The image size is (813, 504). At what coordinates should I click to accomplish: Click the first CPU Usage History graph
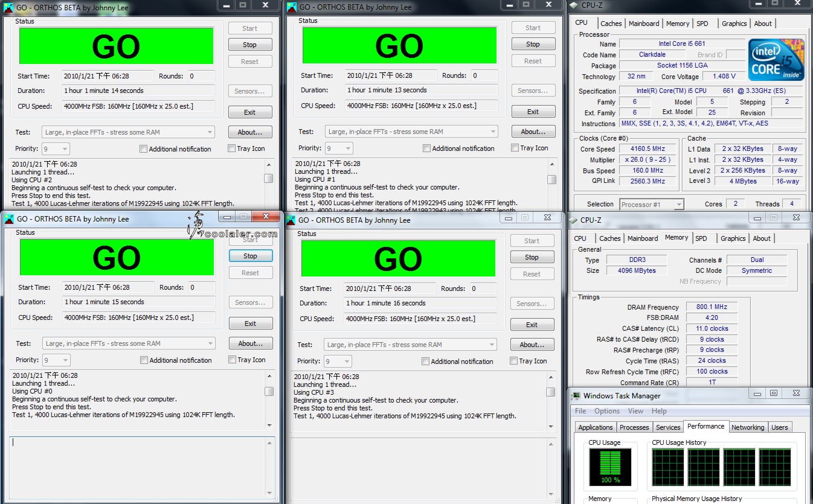pos(668,468)
